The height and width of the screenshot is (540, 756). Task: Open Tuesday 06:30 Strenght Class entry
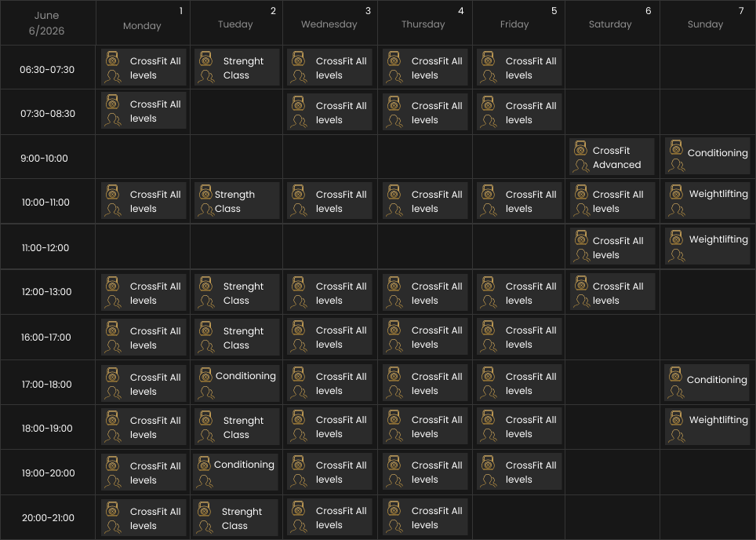click(x=237, y=67)
